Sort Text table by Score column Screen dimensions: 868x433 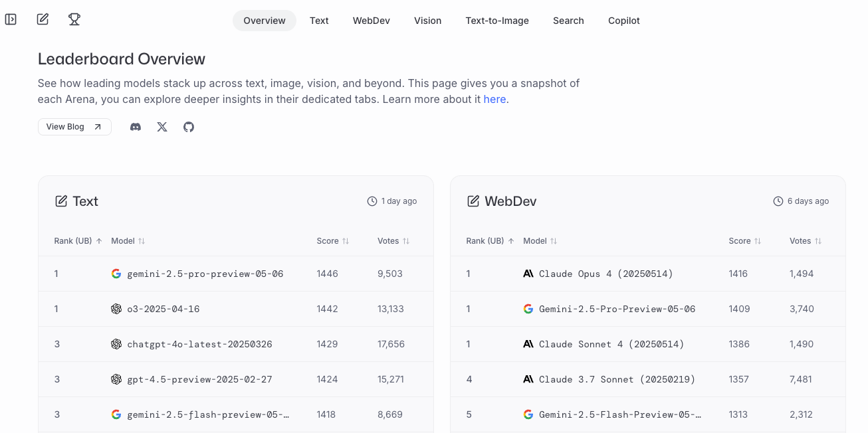(333, 241)
